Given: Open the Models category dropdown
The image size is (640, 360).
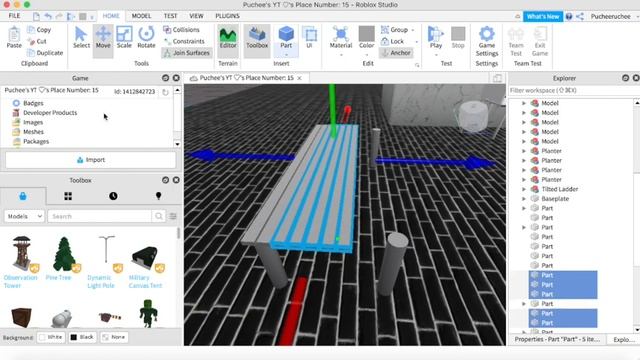Looking at the screenshot, I should (x=24, y=216).
